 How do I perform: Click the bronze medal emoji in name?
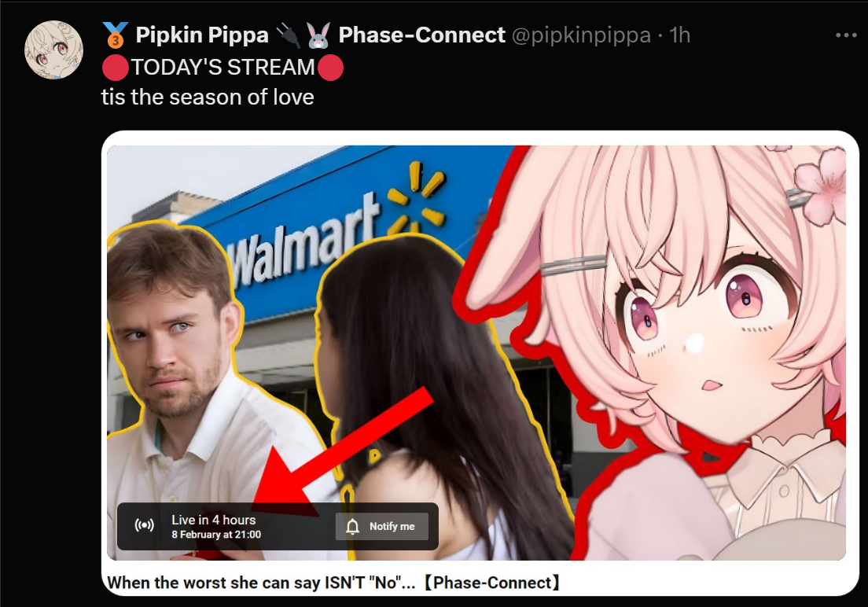pos(116,35)
